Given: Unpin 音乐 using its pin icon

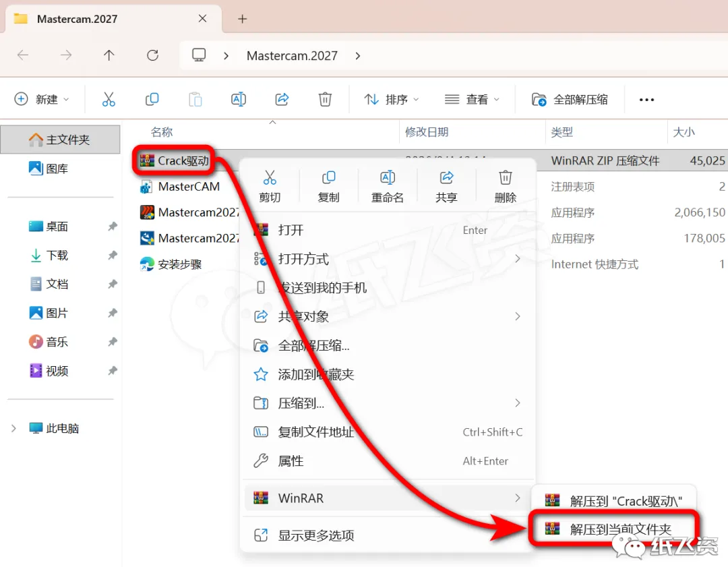Looking at the screenshot, I should (x=113, y=342).
